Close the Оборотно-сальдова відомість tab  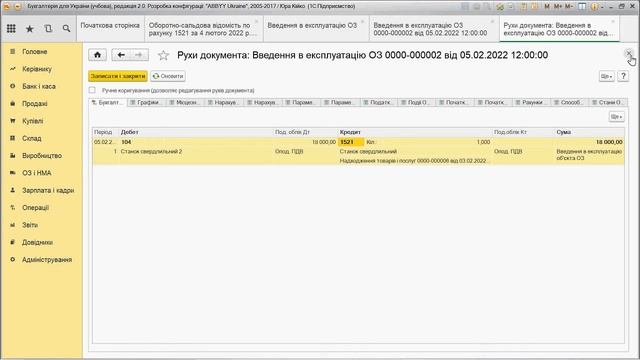256,22
